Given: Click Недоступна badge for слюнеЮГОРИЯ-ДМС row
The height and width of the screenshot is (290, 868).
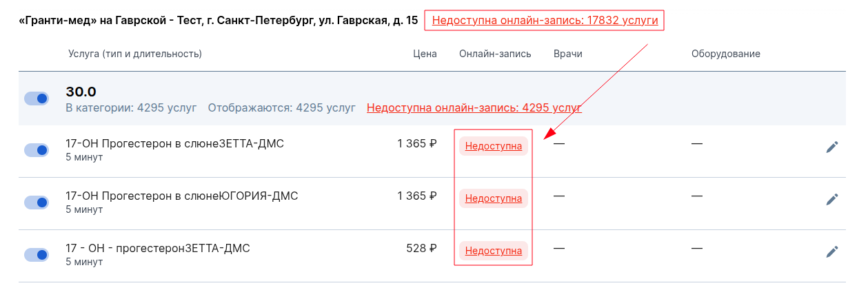Looking at the screenshot, I should (x=494, y=198).
